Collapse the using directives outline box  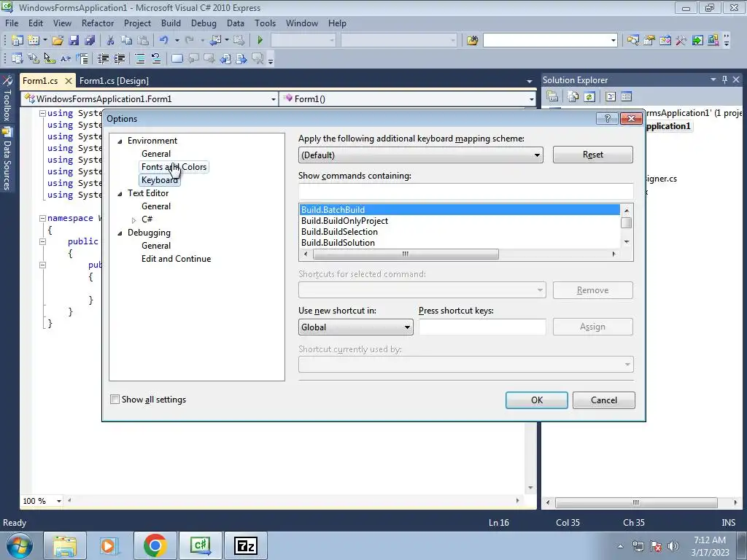tap(42, 113)
